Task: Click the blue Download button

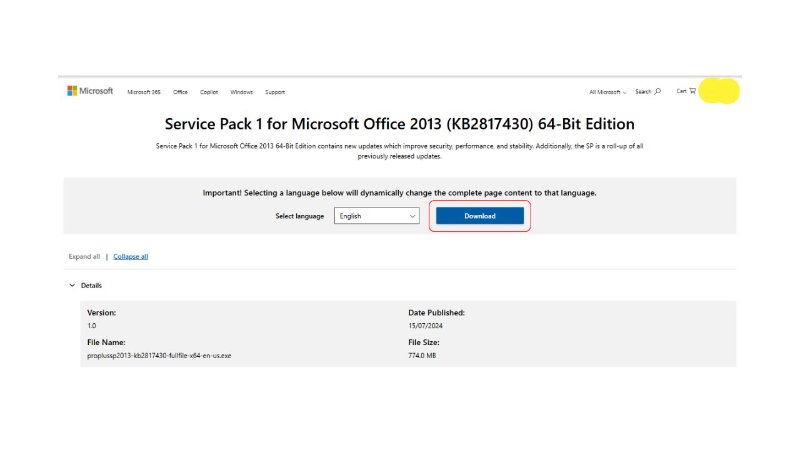Action: pos(480,216)
